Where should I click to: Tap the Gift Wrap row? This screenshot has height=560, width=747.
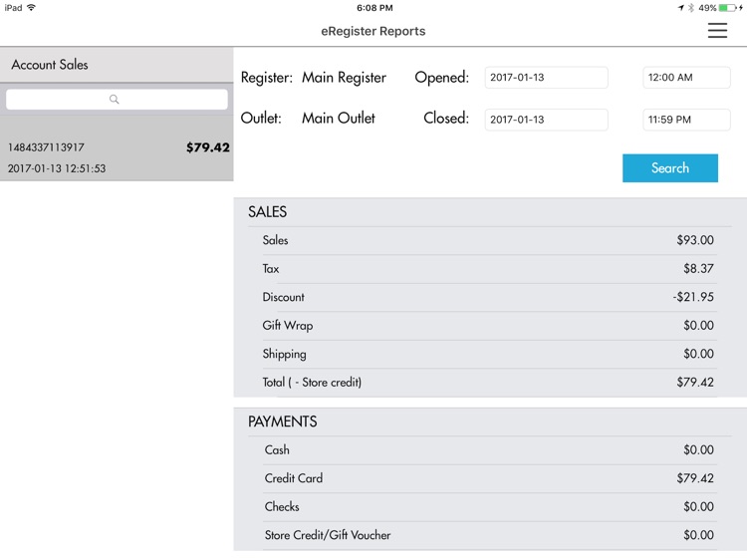[488, 326]
